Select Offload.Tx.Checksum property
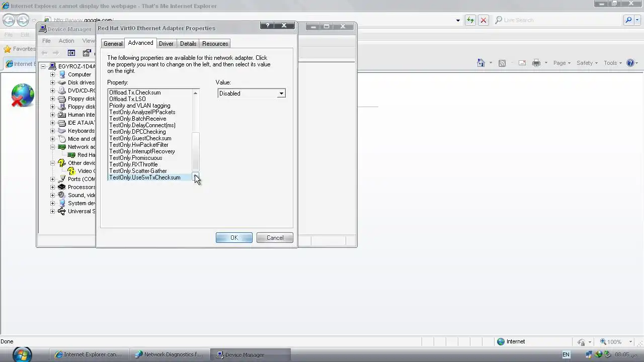 (135, 93)
